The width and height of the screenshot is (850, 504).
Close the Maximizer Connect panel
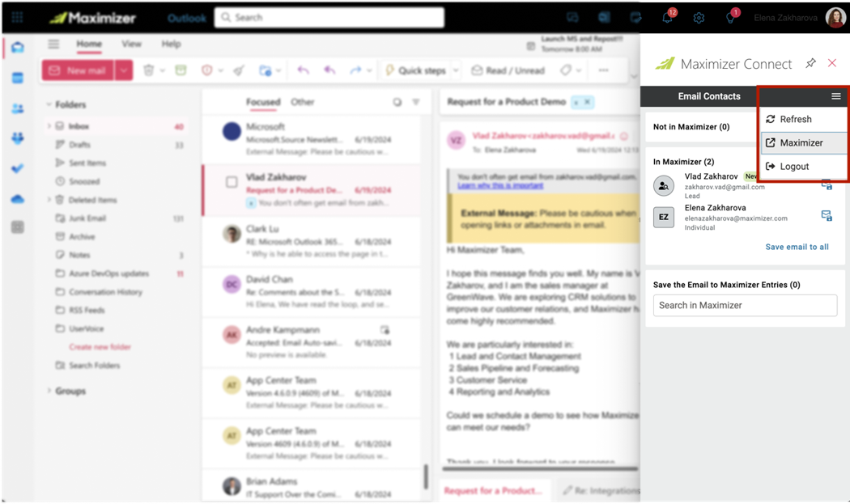point(832,63)
